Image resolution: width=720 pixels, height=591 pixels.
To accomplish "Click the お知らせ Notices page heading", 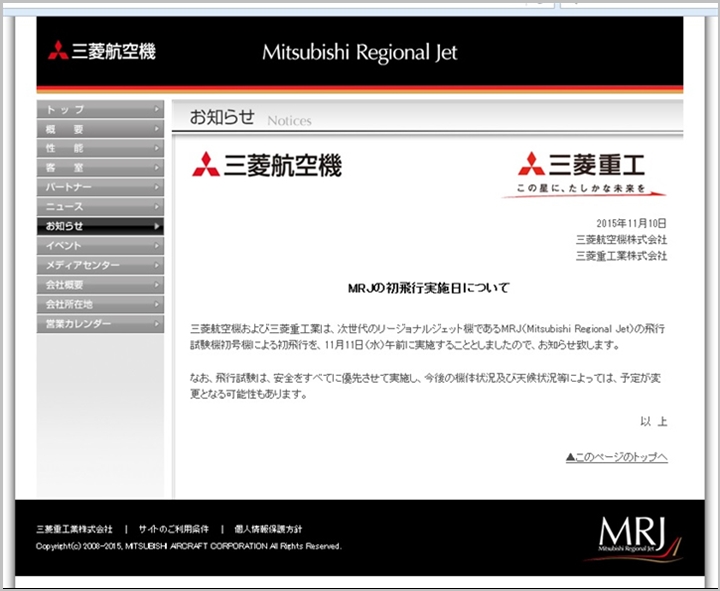I will [x=250, y=118].
